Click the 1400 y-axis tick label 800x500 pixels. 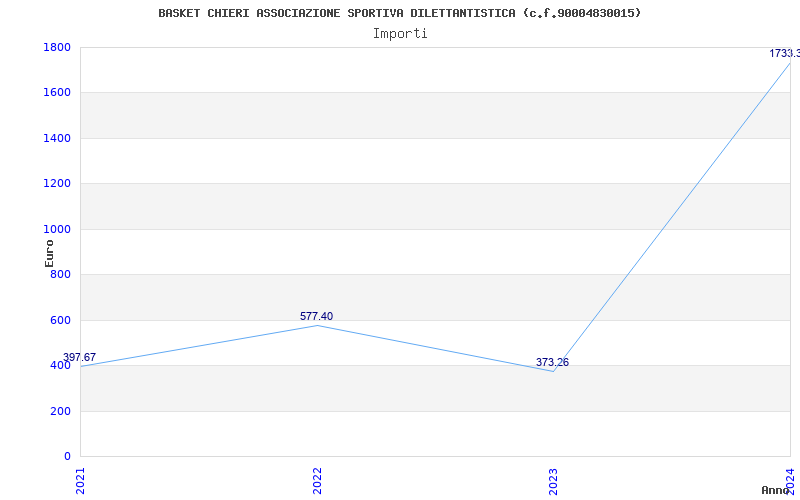click(57, 138)
